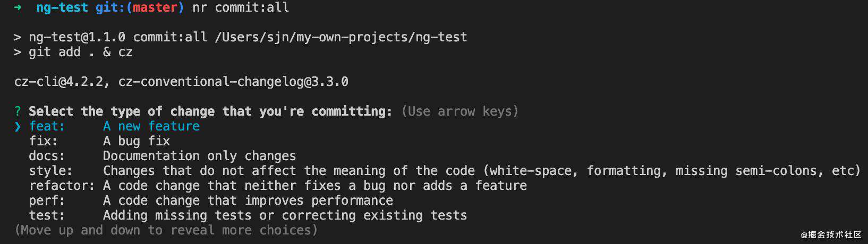This screenshot has height=244, width=868.
Task: Click the 'git add . & cz' script line
Action: 81,52
